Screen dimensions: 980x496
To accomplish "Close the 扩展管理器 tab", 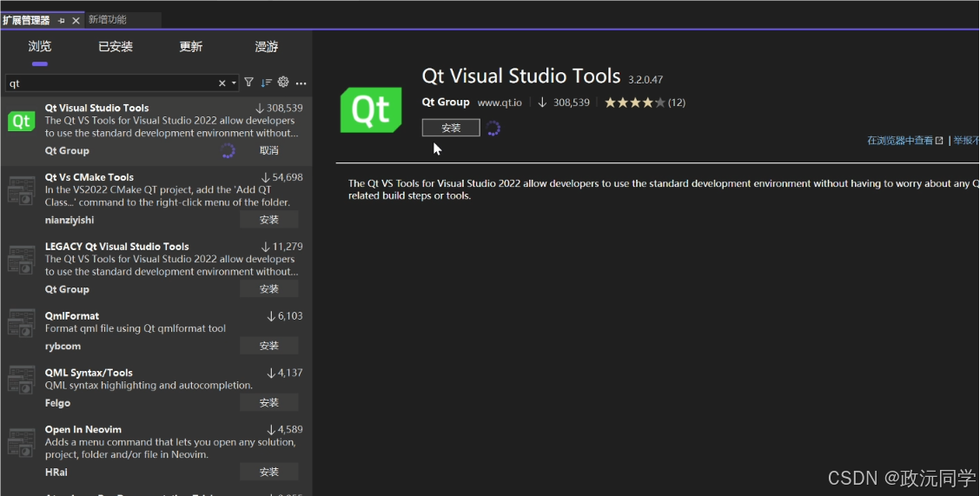I will [76, 21].
